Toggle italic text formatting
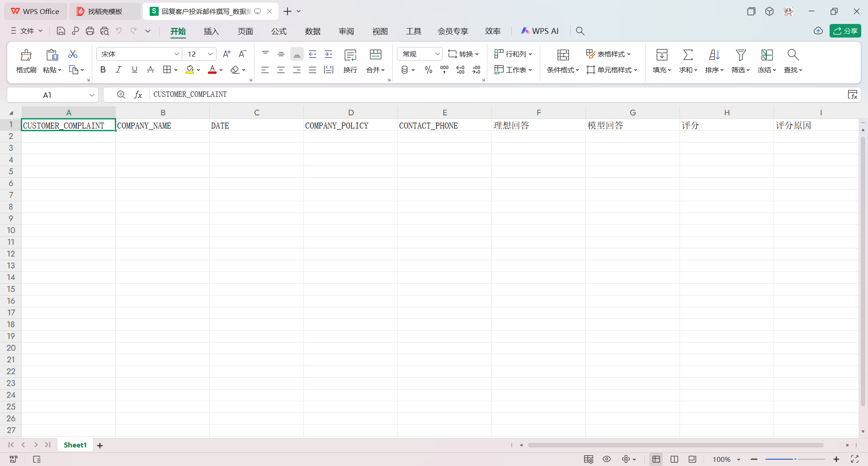 coord(118,70)
